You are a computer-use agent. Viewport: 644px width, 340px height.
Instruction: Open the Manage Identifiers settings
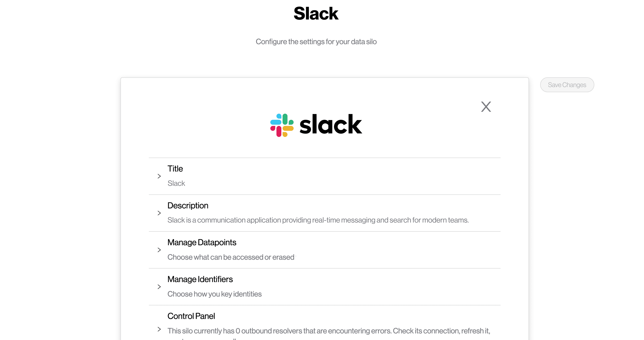tap(200, 279)
